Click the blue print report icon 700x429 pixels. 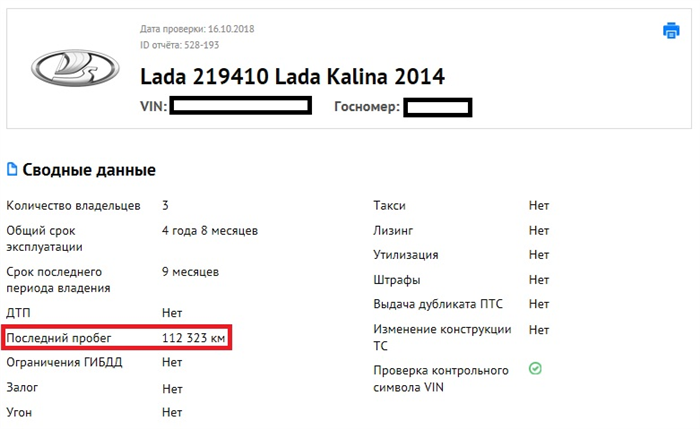point(671,30)
